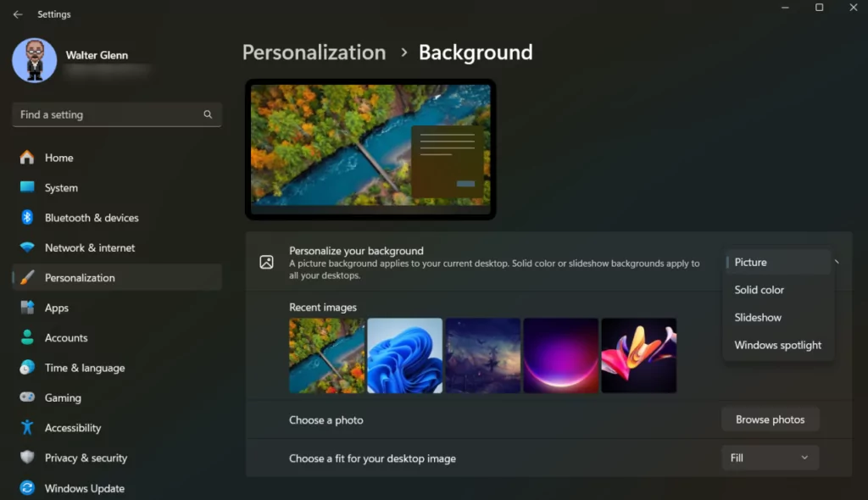This screenshot has height=500, width=868.
Task: Click the Walter Glenn account name
Action: point(97,55)
